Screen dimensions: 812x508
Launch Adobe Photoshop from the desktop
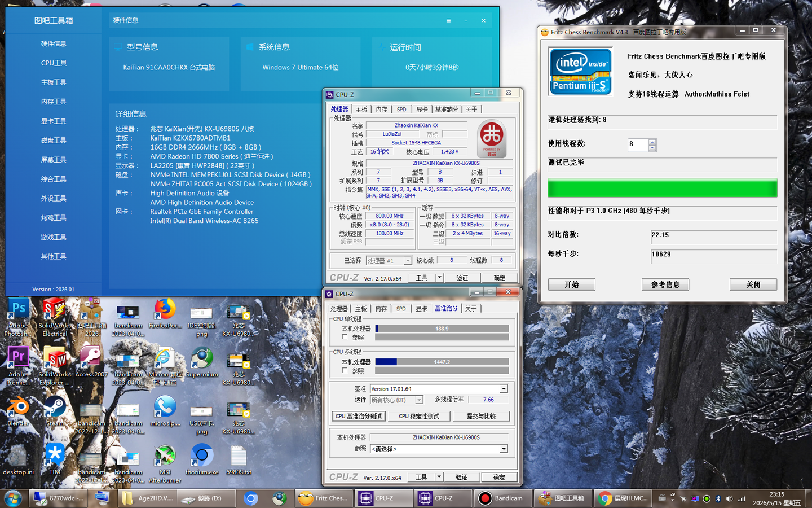[18, 317]
